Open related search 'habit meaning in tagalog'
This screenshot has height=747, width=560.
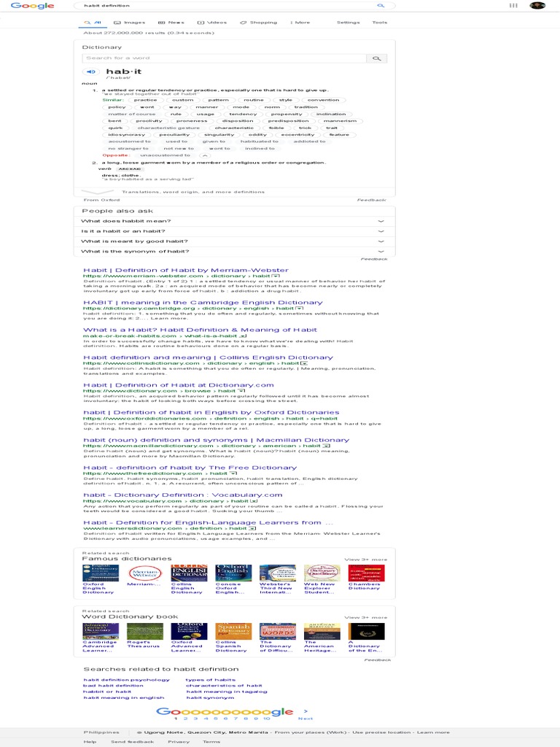tap(227, 692)
